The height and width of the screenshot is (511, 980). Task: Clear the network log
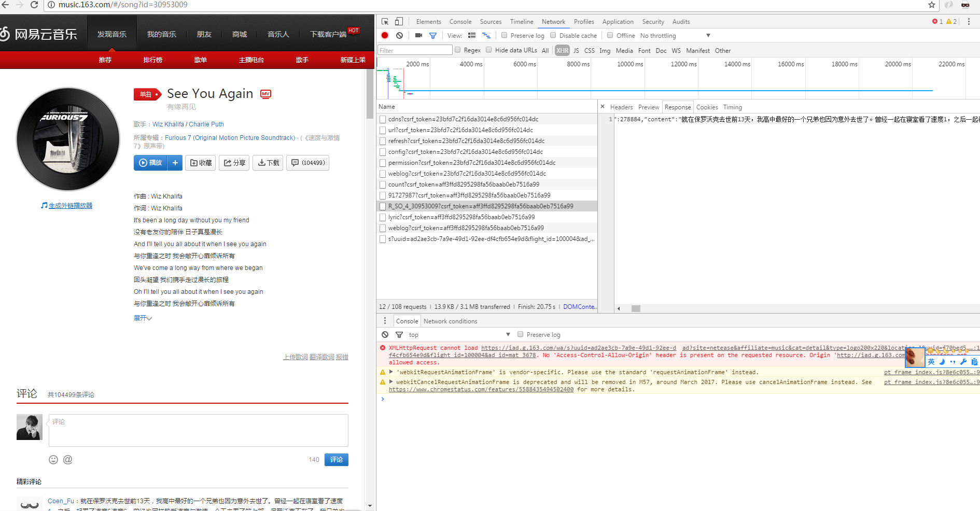(x=399, y=35)
